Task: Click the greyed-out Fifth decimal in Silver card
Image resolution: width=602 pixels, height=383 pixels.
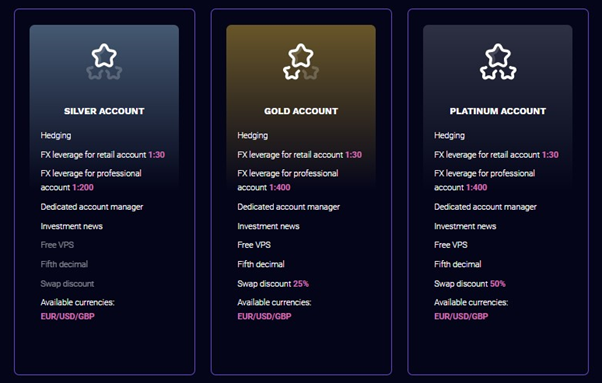Action: [64, 264]
